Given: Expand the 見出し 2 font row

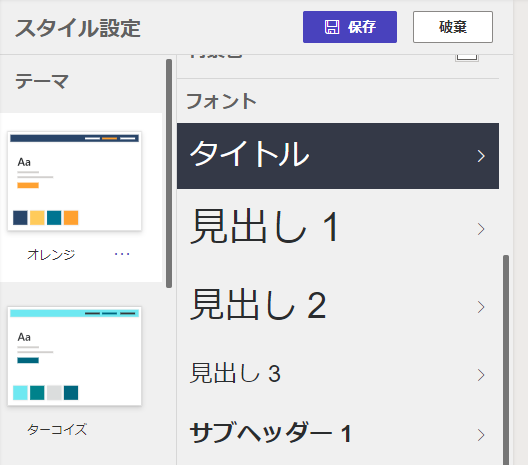Looking at the screenshot, I should point(338,307).
